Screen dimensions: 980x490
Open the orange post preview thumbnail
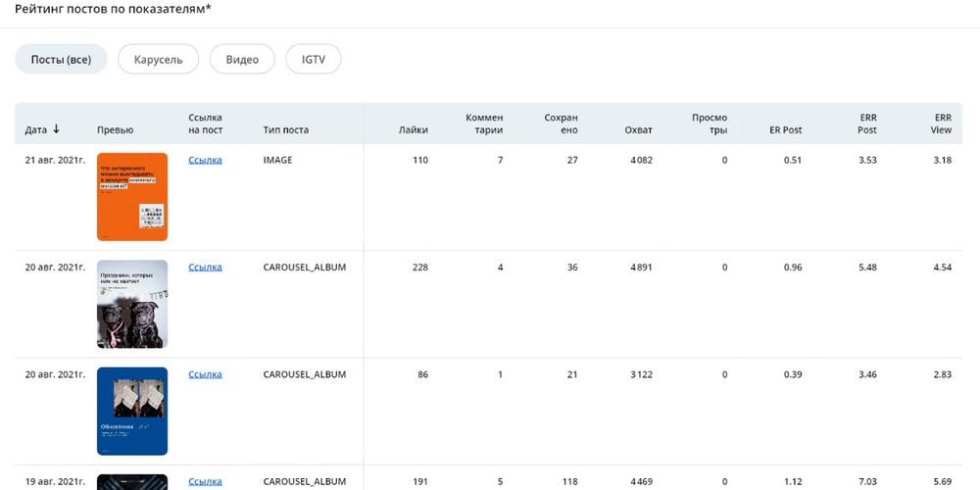pyautogui.click(x=132, y=197)
